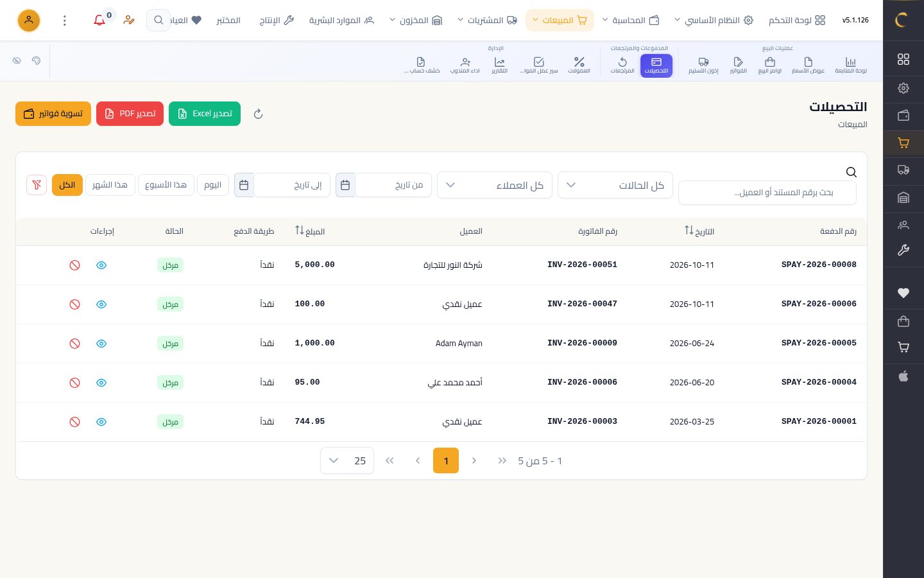Go to أوامر البيع sales orders

click(x=770, y=66)
